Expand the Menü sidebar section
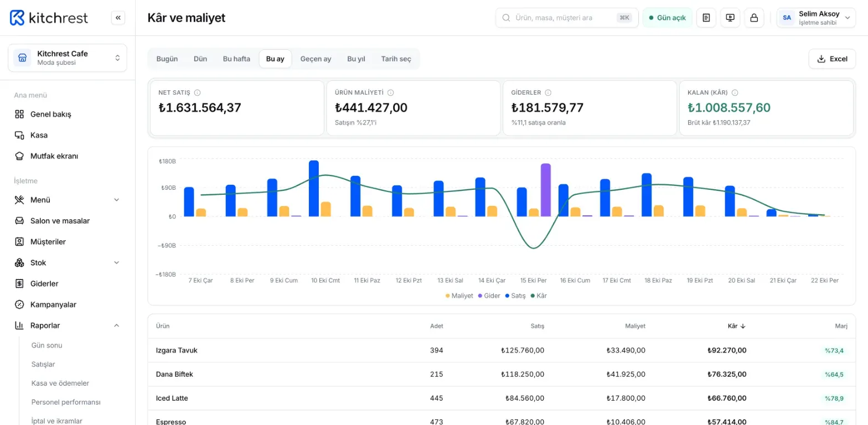Screen dimensions: 868x425 pyautogui.click(x=68, y=200)
